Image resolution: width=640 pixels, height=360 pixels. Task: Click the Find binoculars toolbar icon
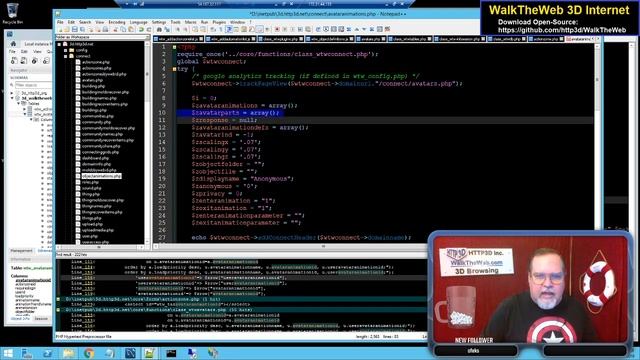point(159,29)
